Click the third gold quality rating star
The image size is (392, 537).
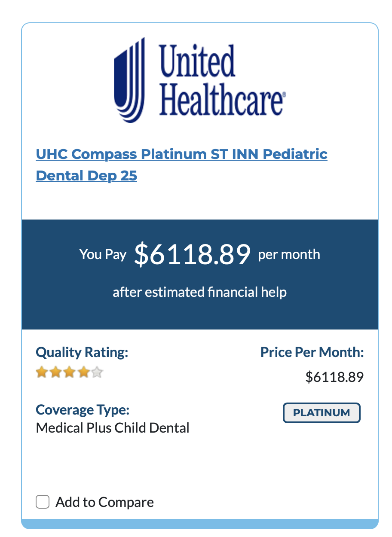tap(70, 372)
